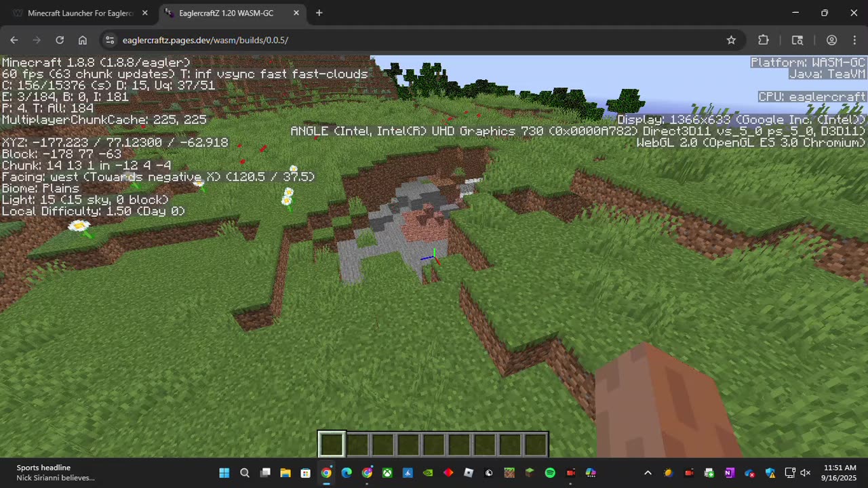The height and width of the screenshot is (488, 868).
Task: Click the address bar URL field
Action: coord(420,40)
